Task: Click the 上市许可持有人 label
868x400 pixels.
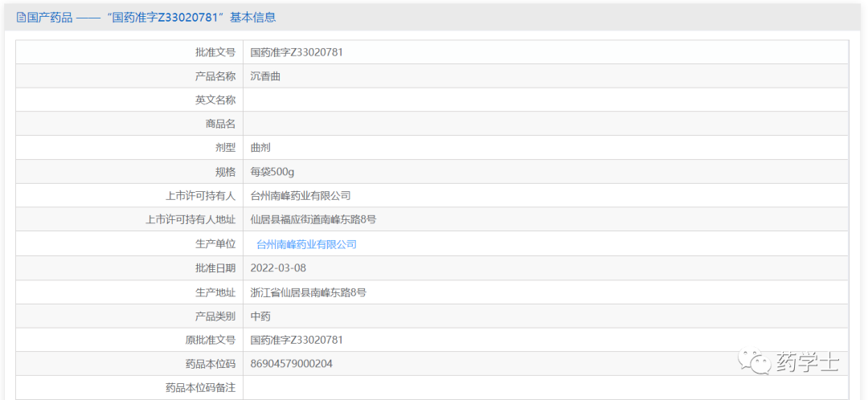Action: 200,196
